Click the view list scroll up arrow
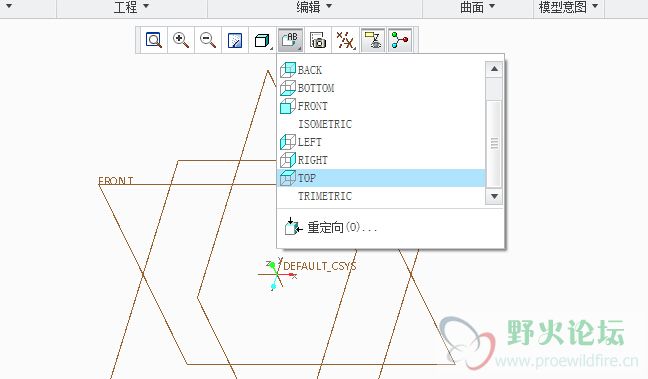Screen dimensions: 648x379 click(x=494, y=69)
